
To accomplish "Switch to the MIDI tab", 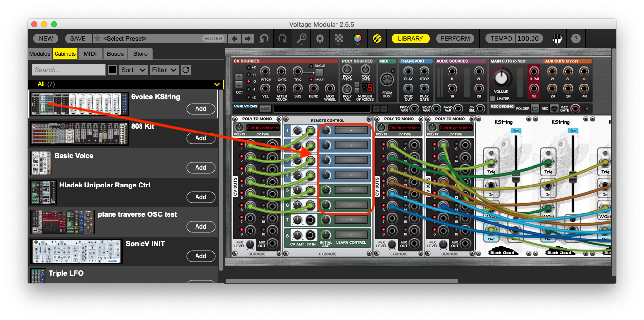I will (90, 54).
